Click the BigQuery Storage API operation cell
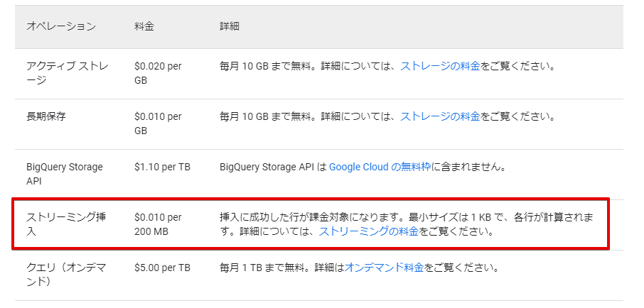644x308 pixels. [64, 174]
